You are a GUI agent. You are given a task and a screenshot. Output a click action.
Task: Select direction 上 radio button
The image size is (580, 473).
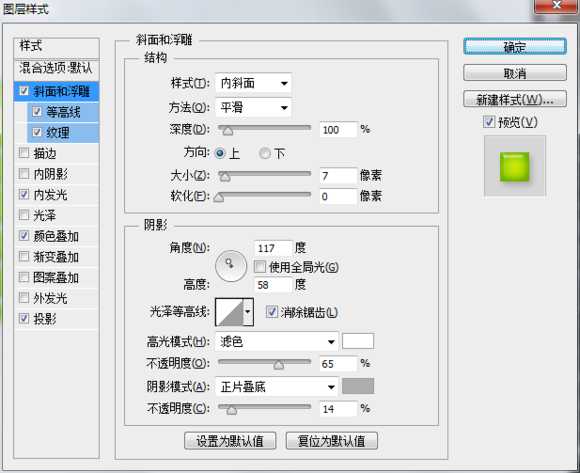point(220,153)
